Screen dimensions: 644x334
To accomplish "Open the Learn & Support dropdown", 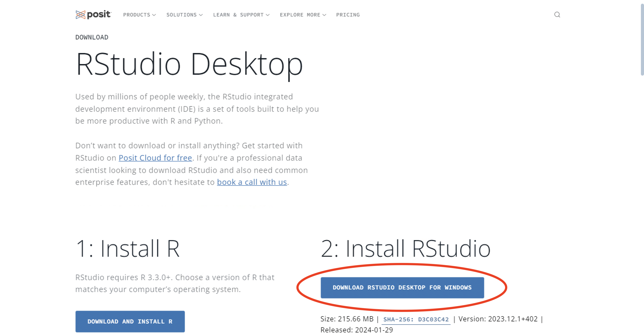I will click(x=241, y=15).
